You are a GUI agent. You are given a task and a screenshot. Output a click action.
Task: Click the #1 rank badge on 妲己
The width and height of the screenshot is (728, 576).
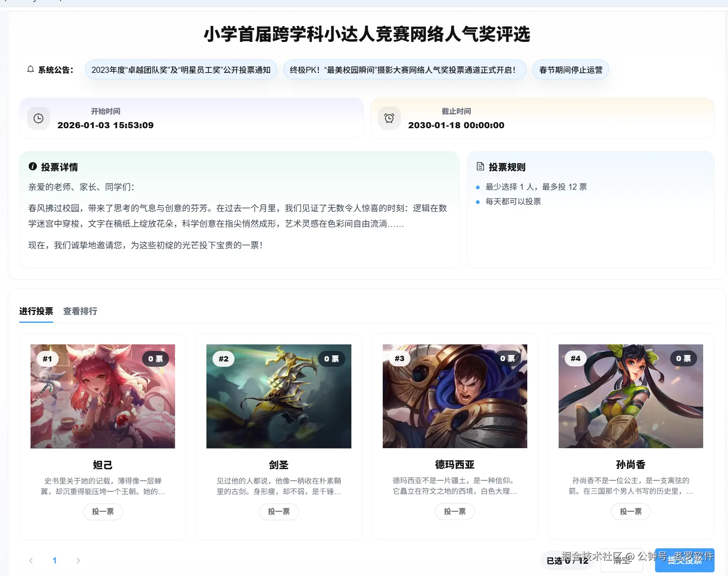tap(47, 359)
